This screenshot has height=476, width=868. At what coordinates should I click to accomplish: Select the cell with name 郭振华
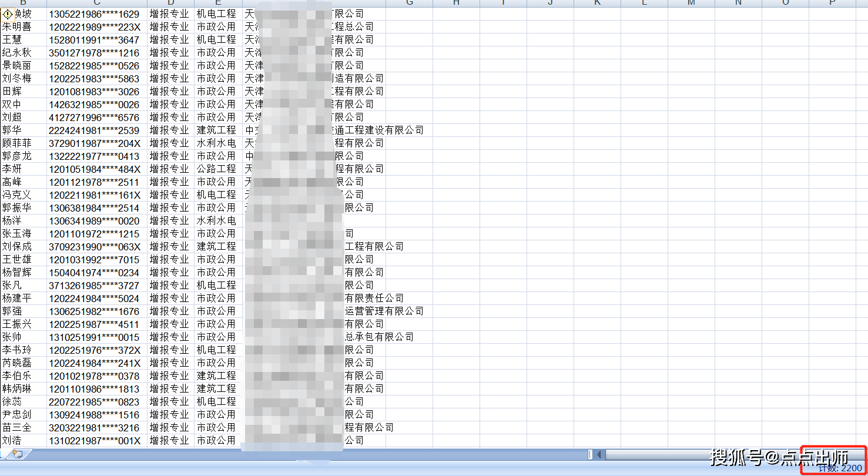24,207
